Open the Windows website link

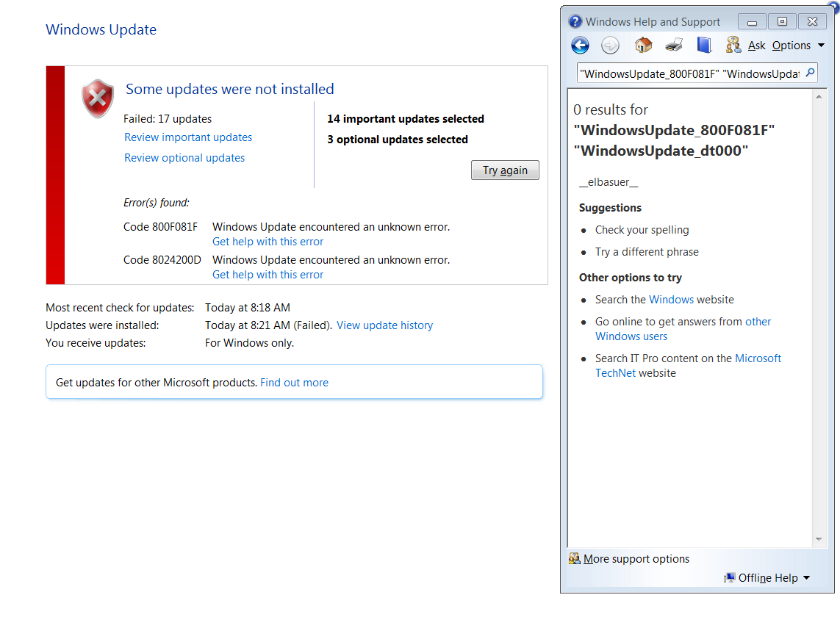[671, 300]
